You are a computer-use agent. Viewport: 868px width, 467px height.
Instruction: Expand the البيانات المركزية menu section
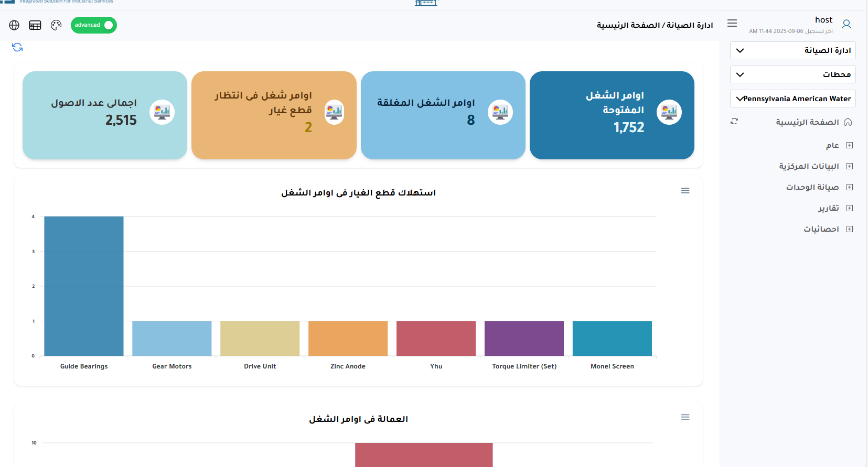tap(850, 166)
